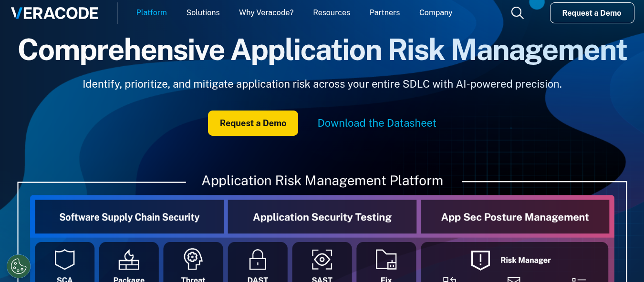Viewport: 644px width, 282px height.
Task: Open the search magnifier icon
Action: 518,13
